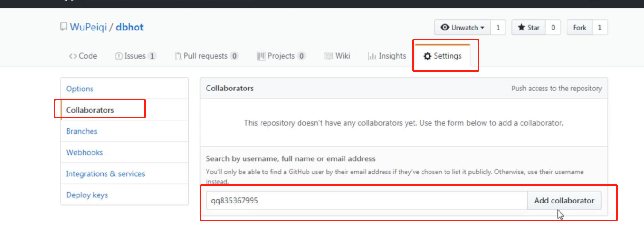The width and height of the screenshot is (644, 240).
Task: Click the Settings gear icon
Action: click(x=427, y=56)
